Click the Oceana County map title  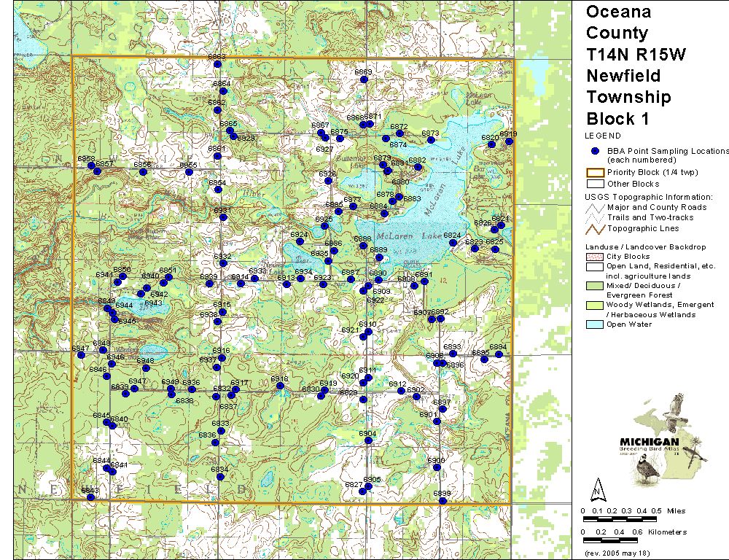click(x=618, y=23)
